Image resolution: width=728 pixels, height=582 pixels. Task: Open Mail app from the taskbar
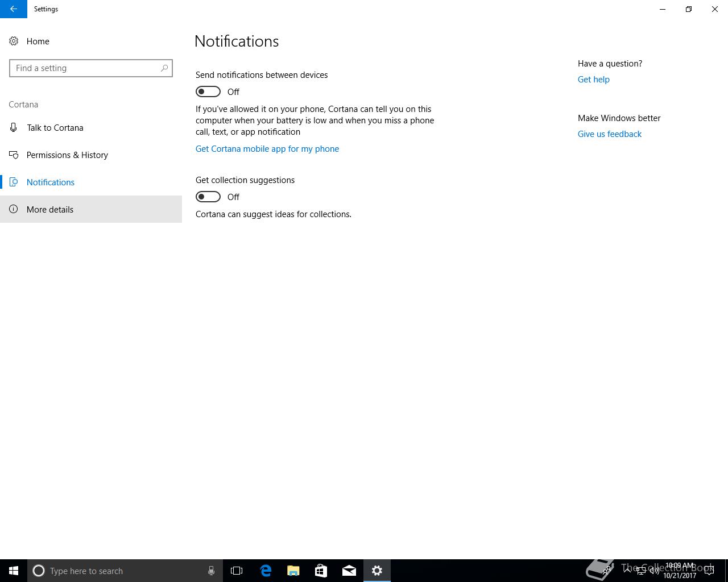click(x=349, y=571)
